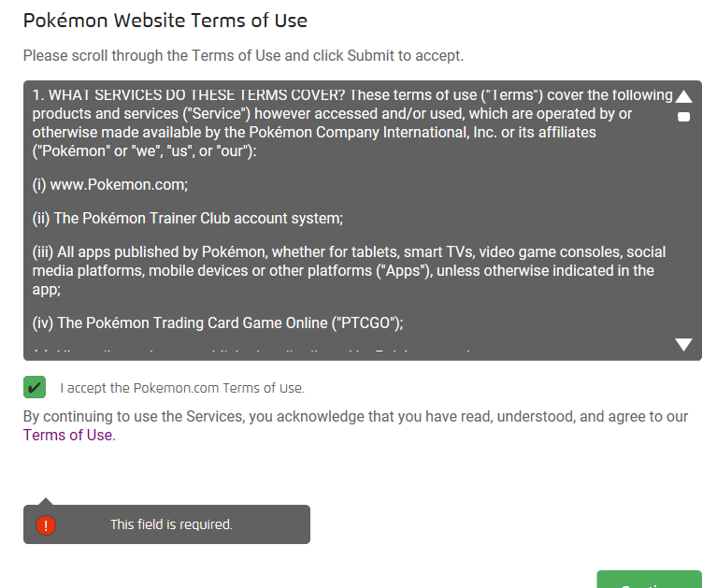717x588 pixels.
Task: Click '1. WHAT SERVICES DO THESE TERMS COVER?' text
Action: pos(189,94)
